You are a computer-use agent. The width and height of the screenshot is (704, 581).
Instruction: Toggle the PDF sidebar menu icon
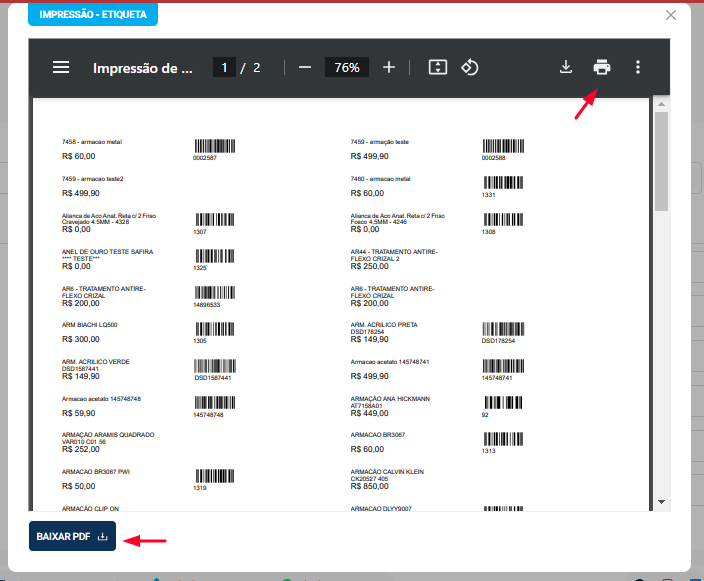point(61,68)
